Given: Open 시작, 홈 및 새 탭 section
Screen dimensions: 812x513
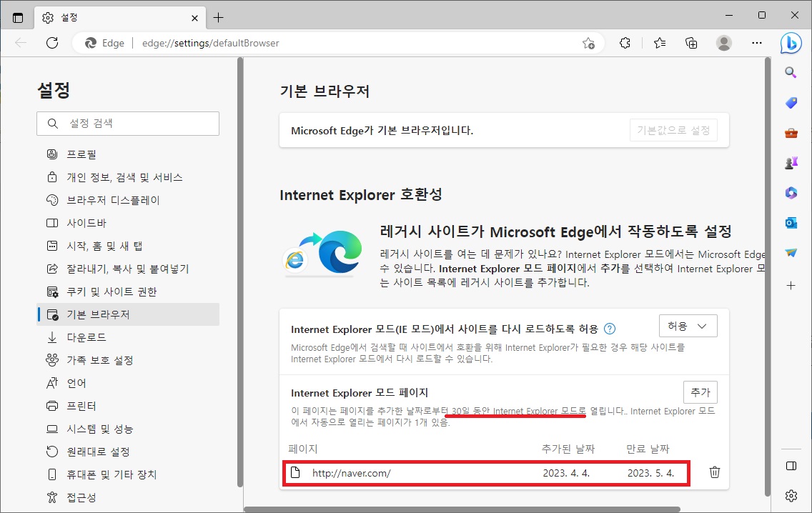Looking at the screenshot, I should click(x=128, y=246).
